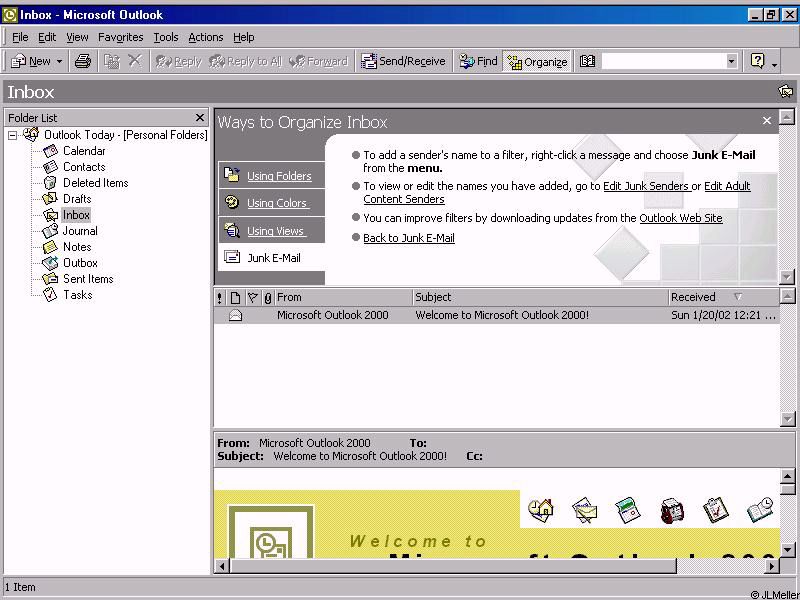Open the Calendar folder in Folder List
This screenshot has height=600, width=800.
pyautogui.click(x=83, y=151)
